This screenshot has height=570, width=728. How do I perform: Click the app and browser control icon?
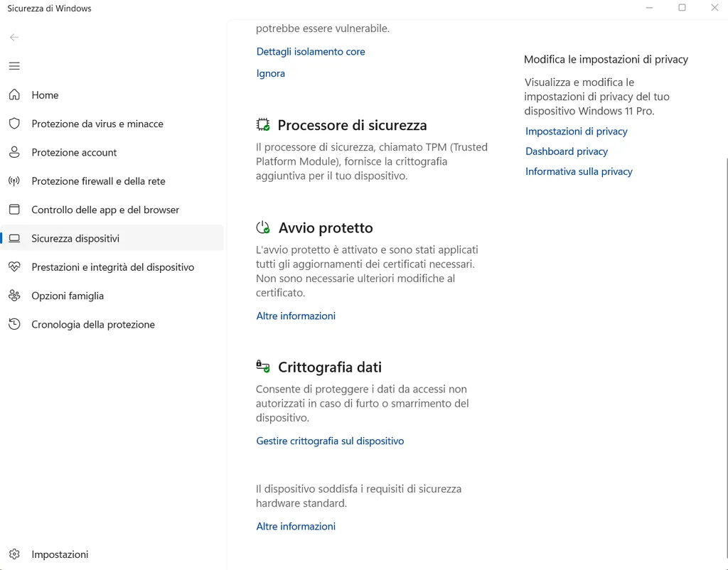pyautogui.click(x=14, y=210)
